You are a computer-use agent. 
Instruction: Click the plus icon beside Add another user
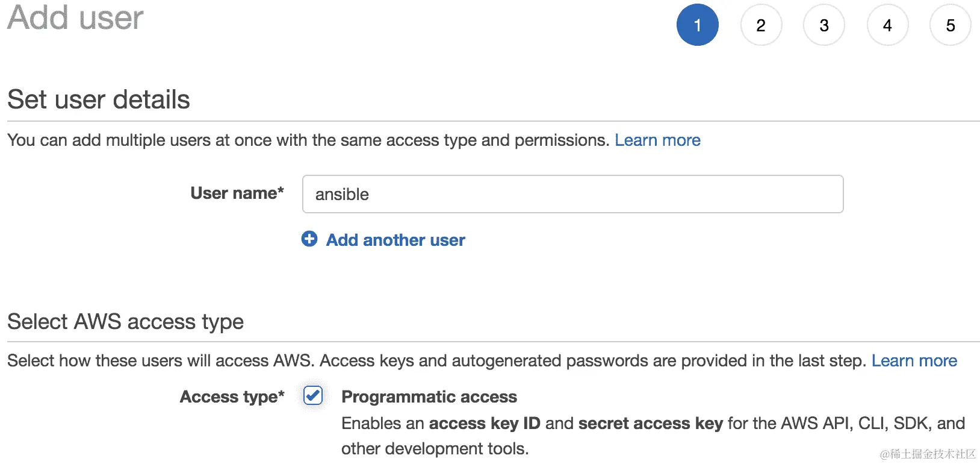pyautogui.click(x=309, y=239)
